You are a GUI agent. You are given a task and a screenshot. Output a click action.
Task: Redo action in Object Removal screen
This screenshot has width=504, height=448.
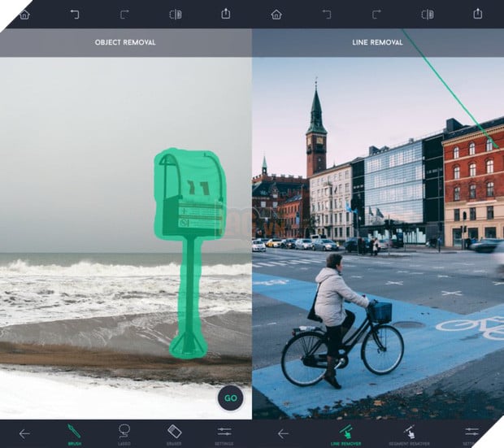point(124,14)
